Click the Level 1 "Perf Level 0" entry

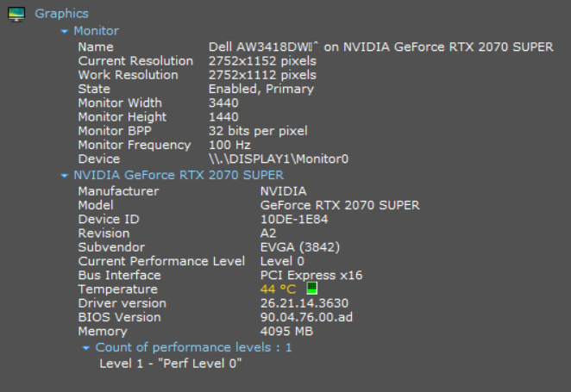pos(171,364)
